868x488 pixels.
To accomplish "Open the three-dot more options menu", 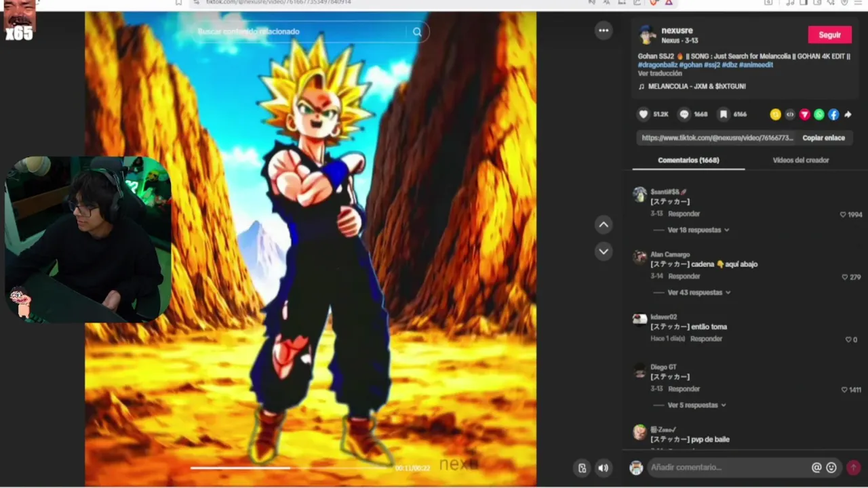I will point(604,30).
